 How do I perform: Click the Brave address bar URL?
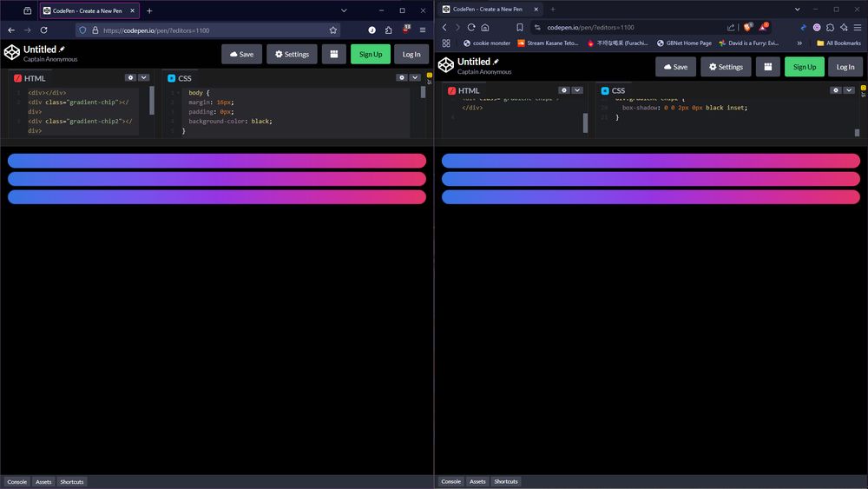pyautogui.click(x=590, y=27)
